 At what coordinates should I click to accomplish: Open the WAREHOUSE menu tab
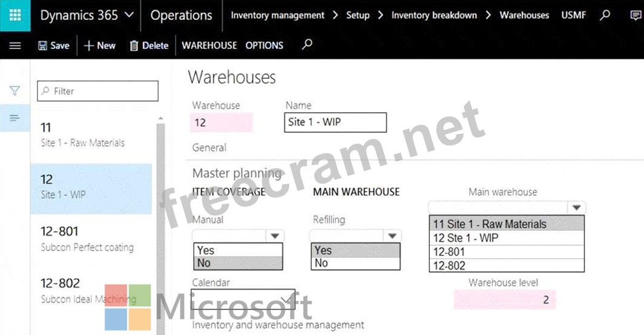[209, 45]
